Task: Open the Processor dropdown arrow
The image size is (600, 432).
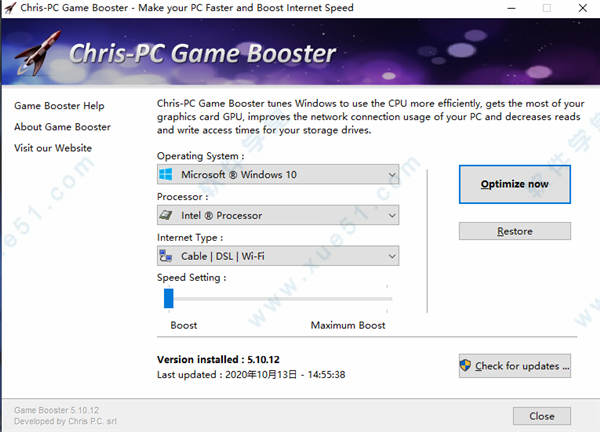Action: (x=391, y=215)
